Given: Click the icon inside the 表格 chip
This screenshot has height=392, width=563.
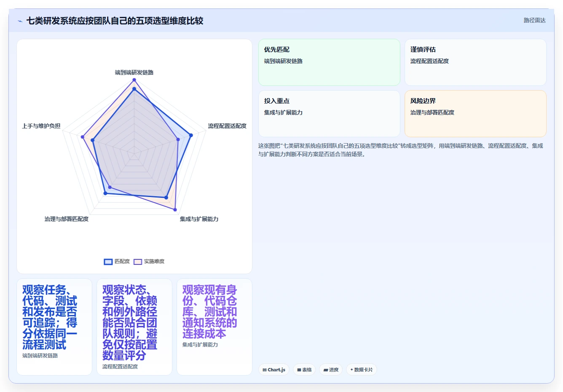Looking at the screenshot, I should tap(299, 370).
